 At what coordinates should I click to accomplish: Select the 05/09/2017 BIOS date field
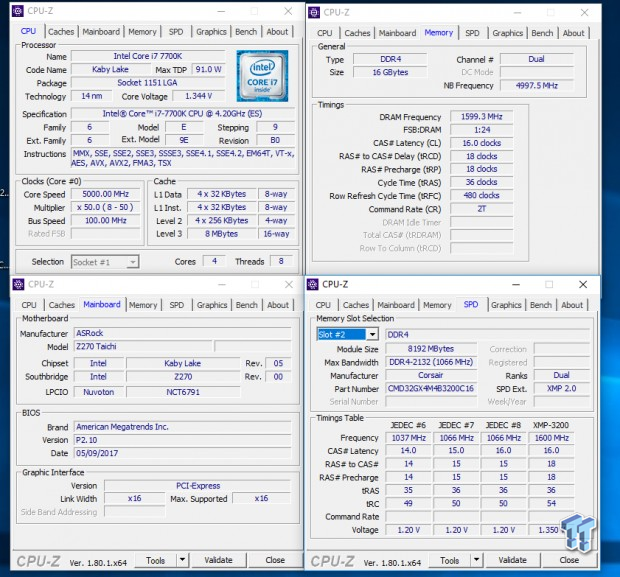pyautogui.click(x=183, y=453)
